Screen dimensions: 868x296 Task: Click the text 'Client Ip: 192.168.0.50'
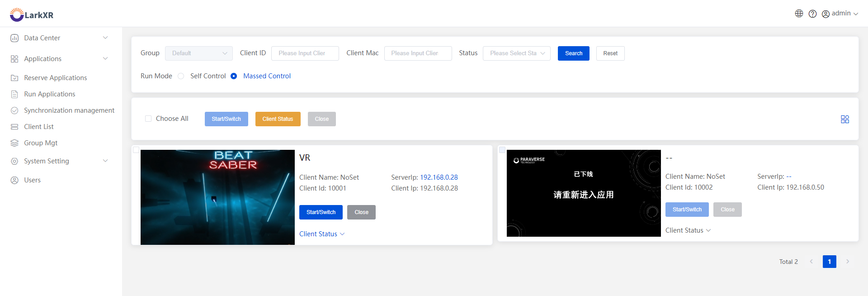pos(791,187)
